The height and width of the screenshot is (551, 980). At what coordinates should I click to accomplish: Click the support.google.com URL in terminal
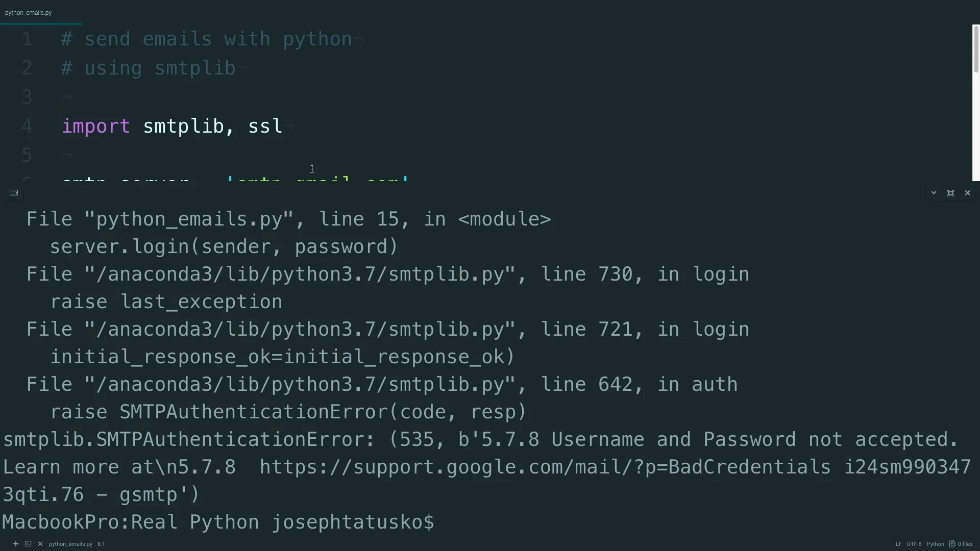pyautogui.click(x=545, y=467)
